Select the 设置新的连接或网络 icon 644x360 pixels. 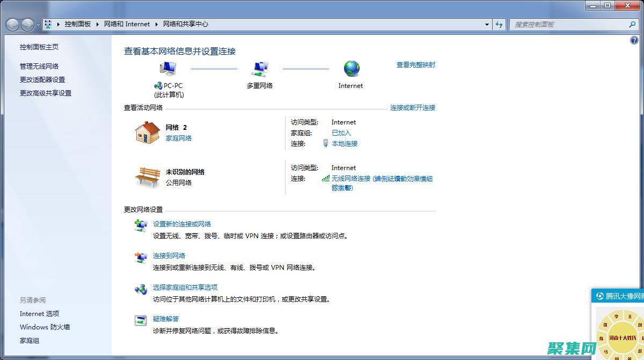[141, 225]
